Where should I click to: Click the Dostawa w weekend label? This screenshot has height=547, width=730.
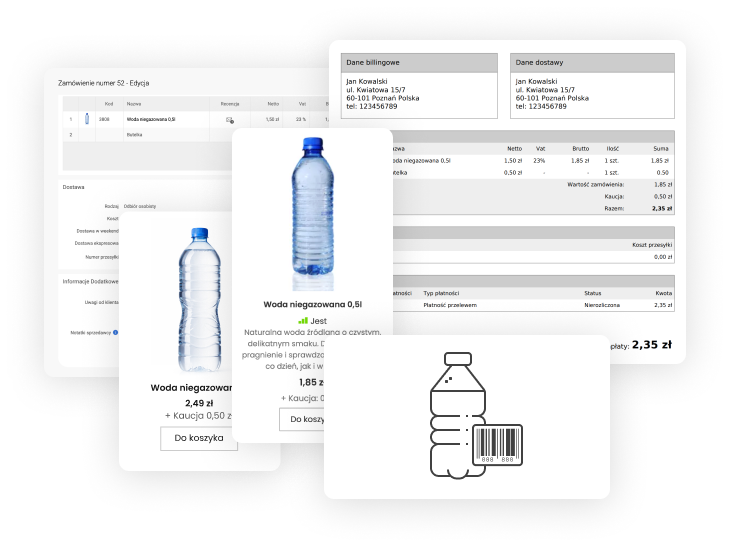(x=97, y=231)
